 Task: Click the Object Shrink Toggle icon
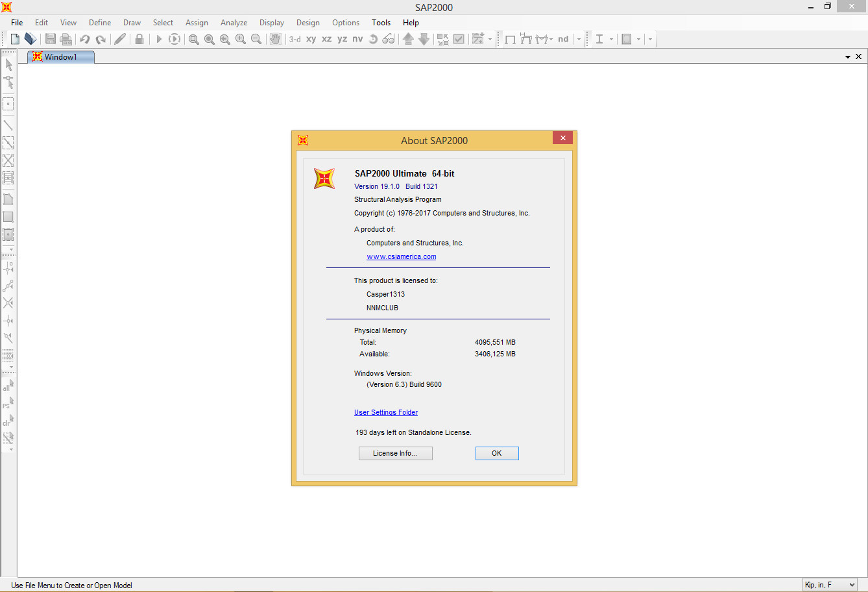pos(443,39)
